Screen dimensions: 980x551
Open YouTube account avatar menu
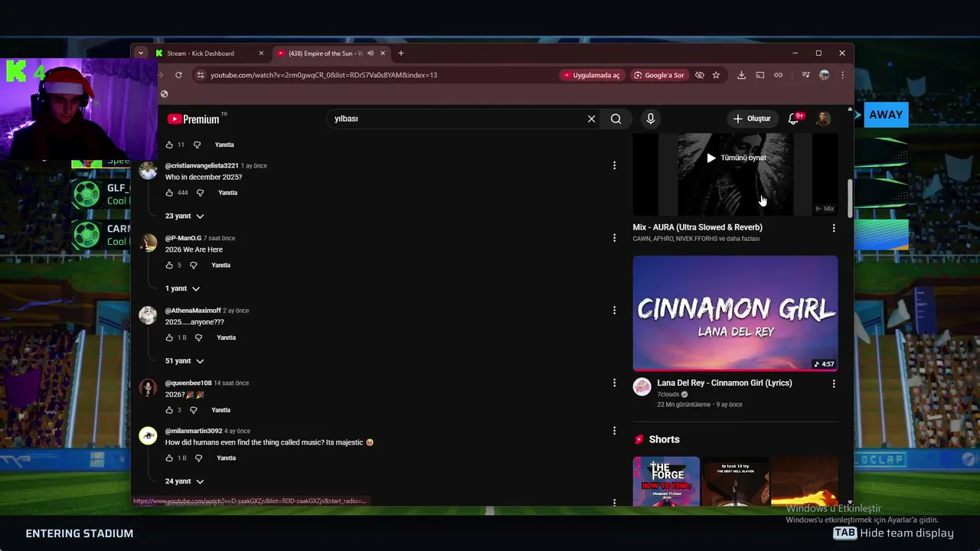coord(823,119)
